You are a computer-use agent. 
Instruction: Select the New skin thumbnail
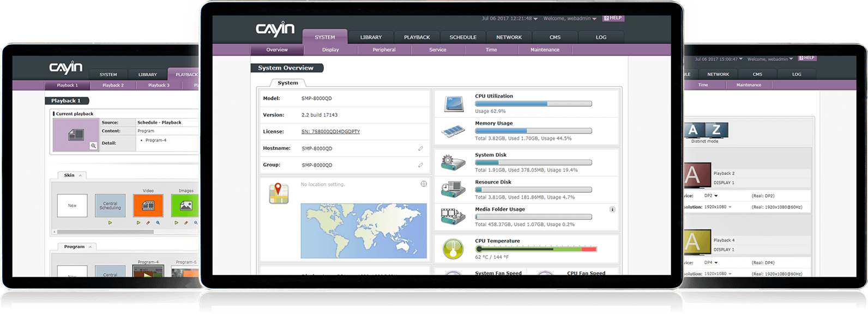coord(72,205)
